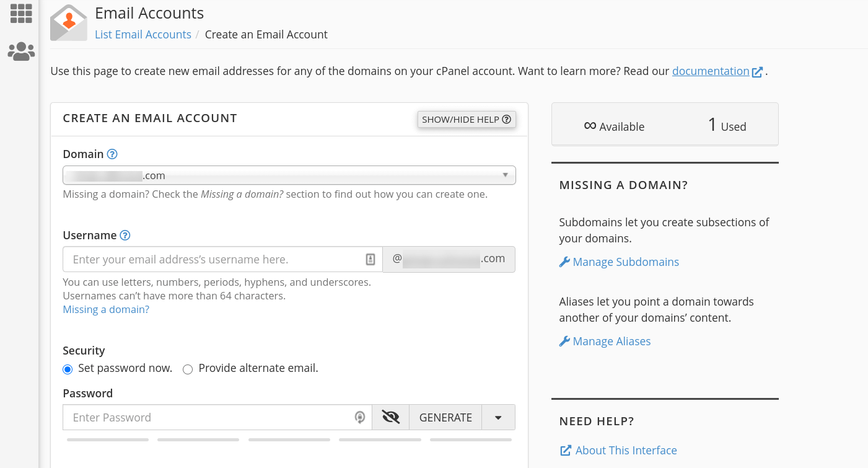Click the Email Accounts envelope icon
Viewport: 868px width, 468px height.
pyautogui.click(x=68, y=22)
